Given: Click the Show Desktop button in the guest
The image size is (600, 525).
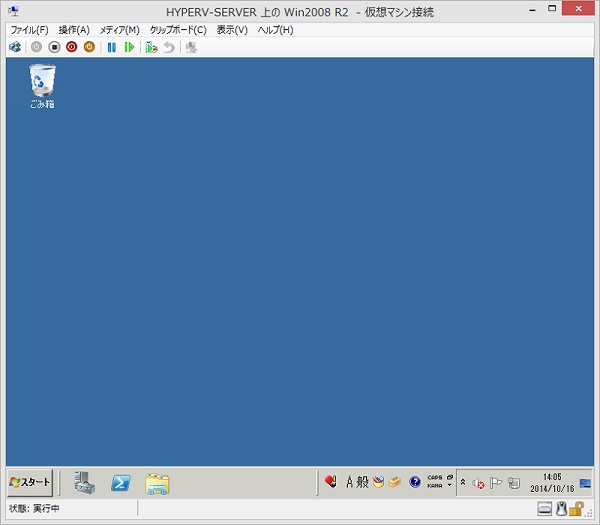Looking at the screenshot, I should [x=585, y=483].
